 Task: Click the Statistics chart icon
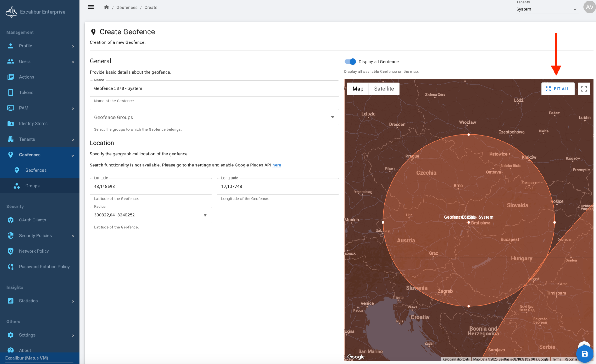click(x=10, y=301)
